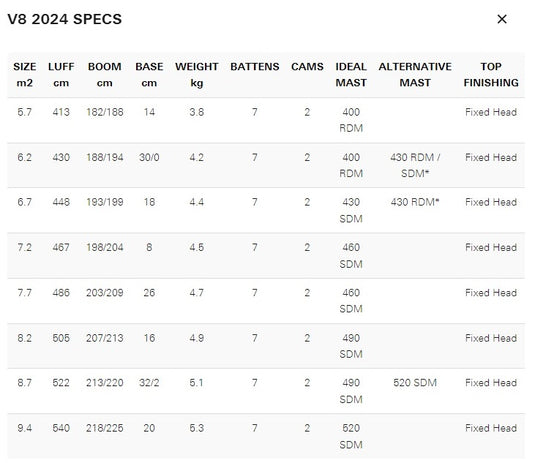Click Fixed Head in the 7.2 row
The image size is (535, 463).
pyautogui.click(x=491, y=247)
